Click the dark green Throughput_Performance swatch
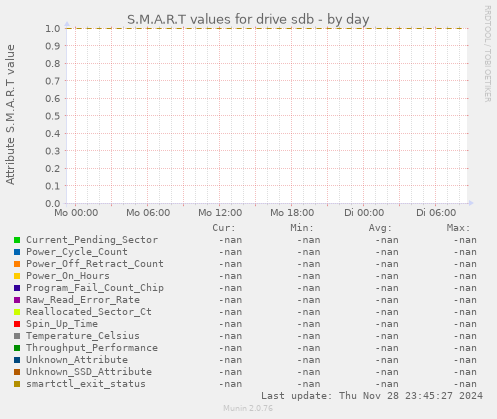Viewport: 497px width, 419px height. point(17,348)
